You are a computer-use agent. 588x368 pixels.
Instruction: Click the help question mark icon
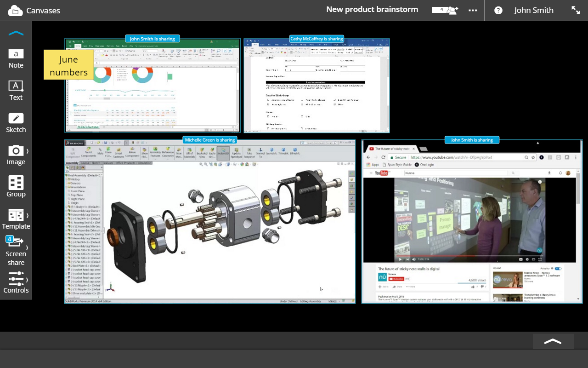pyautogui.click(x=498, y=11)
